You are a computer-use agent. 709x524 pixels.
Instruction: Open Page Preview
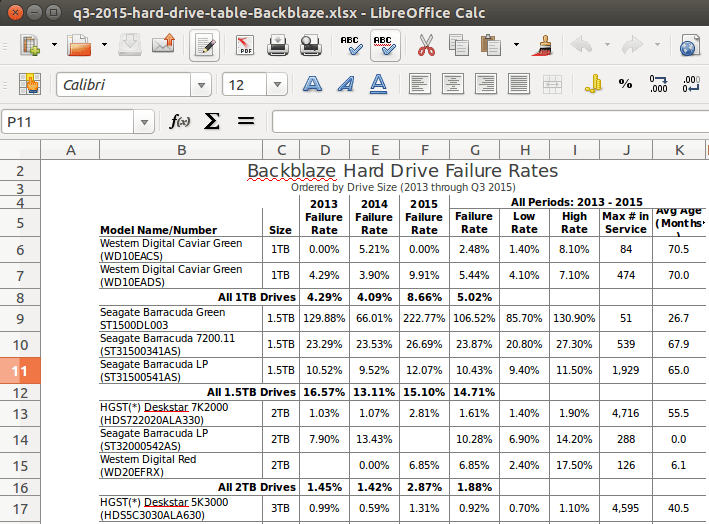click(311, 45)
